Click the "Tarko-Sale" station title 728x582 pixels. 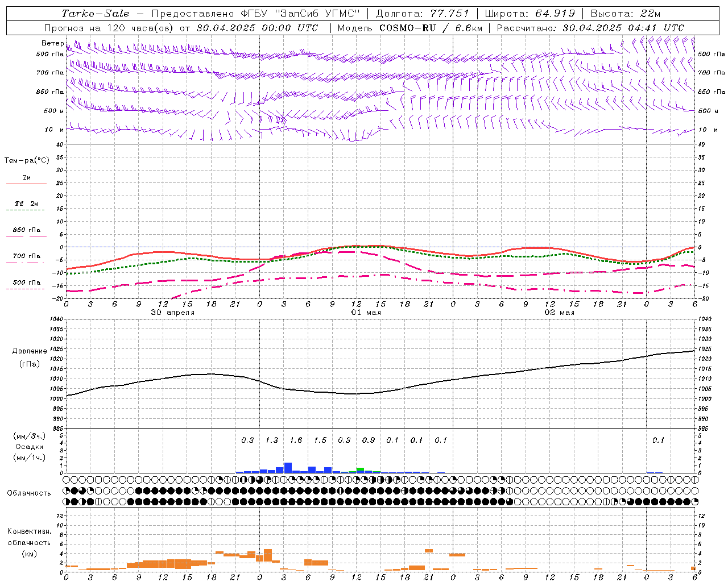[x=96, y=14]
